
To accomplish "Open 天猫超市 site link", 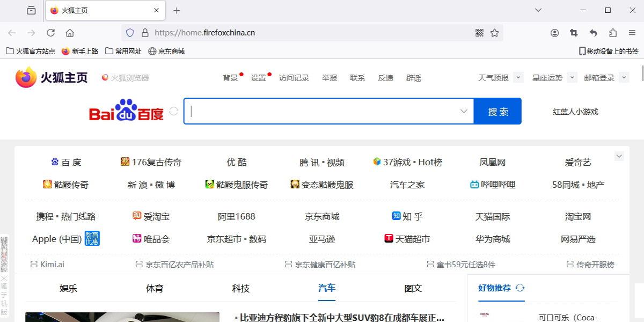I will tap(407, 239).
